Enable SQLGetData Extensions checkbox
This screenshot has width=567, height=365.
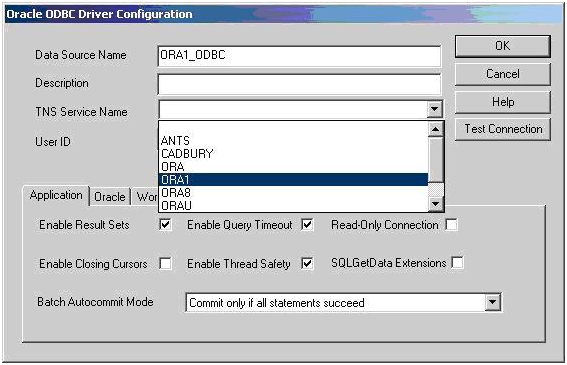[457, 263]
